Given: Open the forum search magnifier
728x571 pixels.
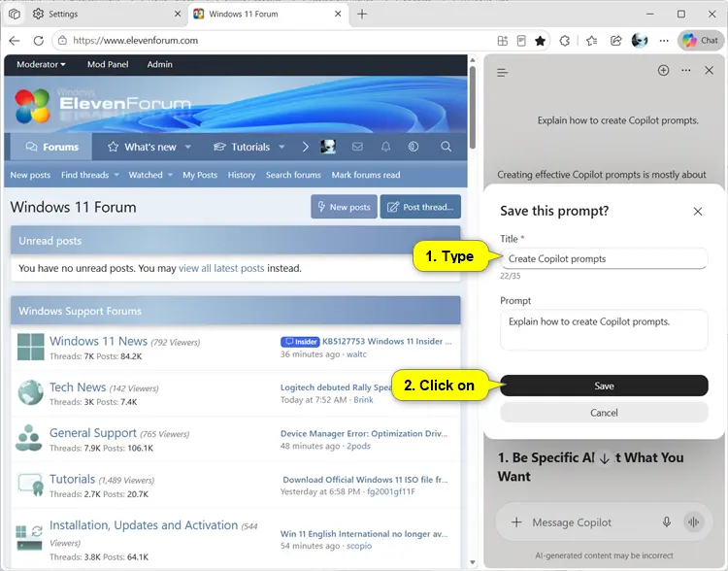Looking at the screenshot, I should coord(446,147).
